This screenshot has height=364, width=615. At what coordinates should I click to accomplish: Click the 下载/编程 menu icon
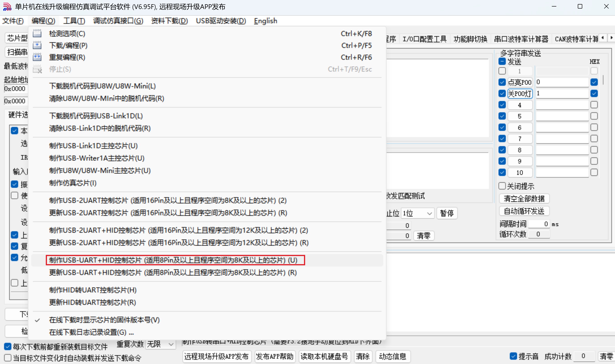click(37, 45)
